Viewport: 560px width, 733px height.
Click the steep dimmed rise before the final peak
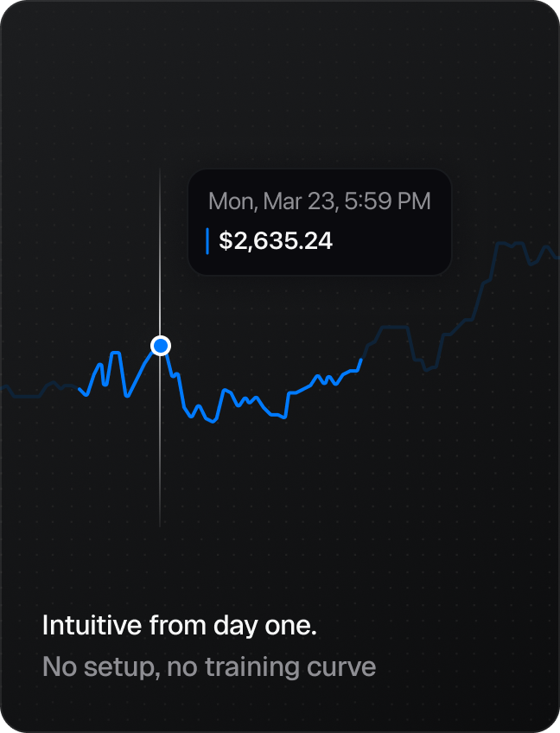pyautogui.click(x=492, y=262)
